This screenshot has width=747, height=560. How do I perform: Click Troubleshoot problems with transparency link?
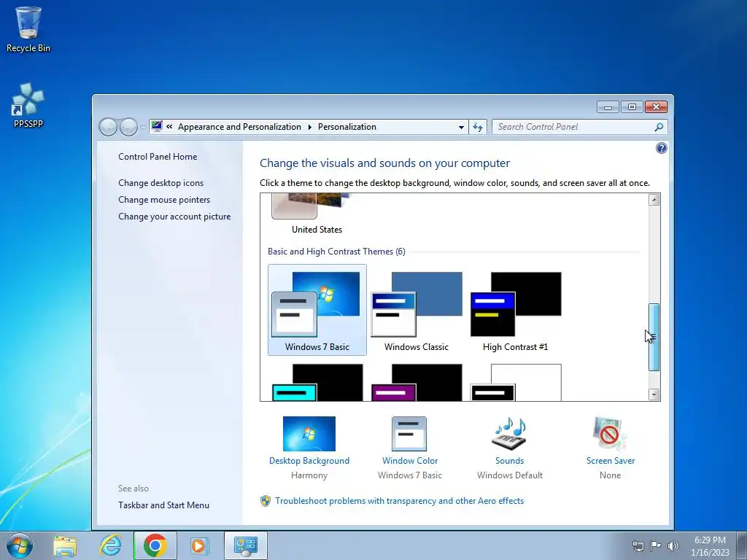click(x=399, y=501)
